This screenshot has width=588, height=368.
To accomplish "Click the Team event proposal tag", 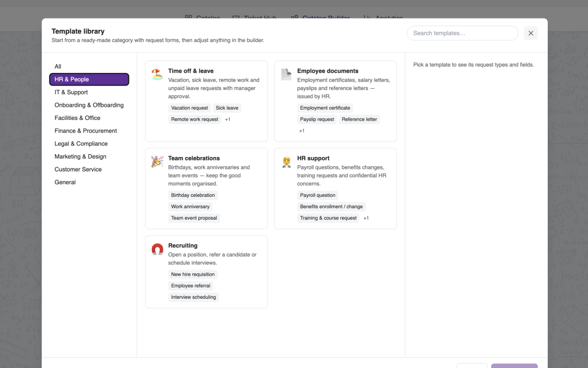I will pyautogui.click(x=194, y=218).
